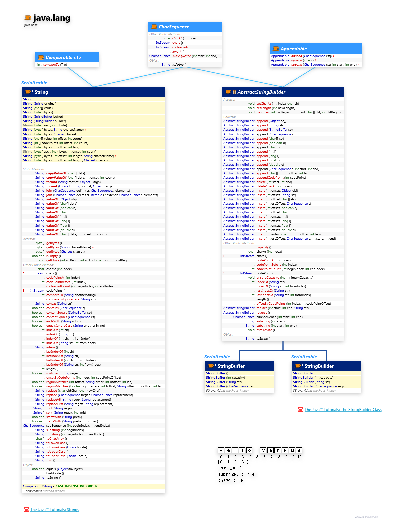Click reverse () method in AbstractStringBuilder

[x=263, y=313]
